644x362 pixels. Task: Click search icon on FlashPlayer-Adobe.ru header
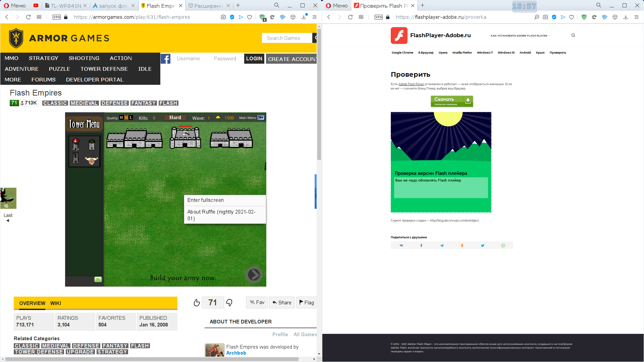[573, 35]
